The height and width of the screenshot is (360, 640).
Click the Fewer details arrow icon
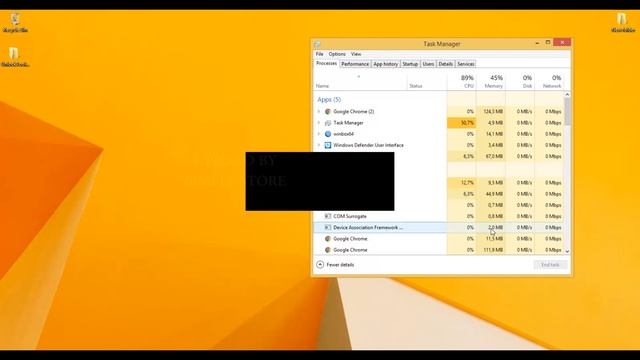tap(320, 264)
